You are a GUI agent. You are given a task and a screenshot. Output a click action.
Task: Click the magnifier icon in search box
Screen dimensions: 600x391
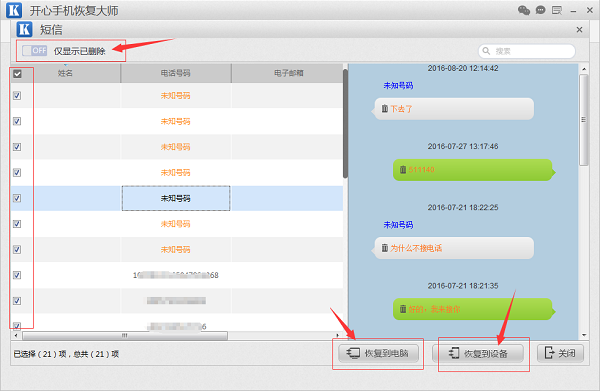486,51
